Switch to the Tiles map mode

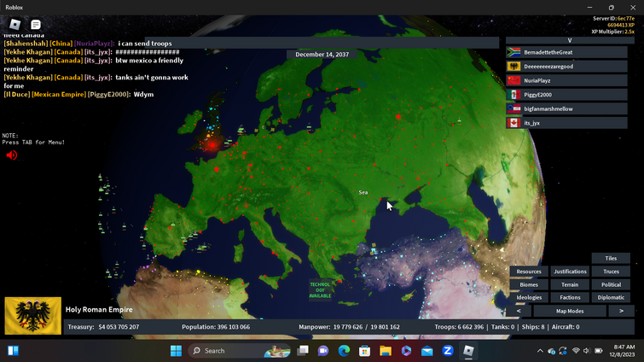pos(611,258)
